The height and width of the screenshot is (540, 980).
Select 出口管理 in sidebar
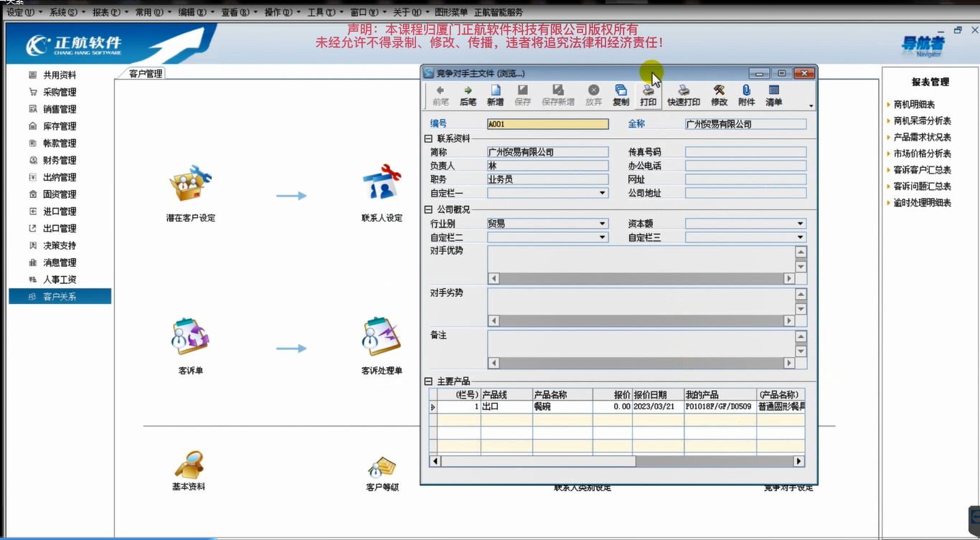pyautogui.click(x=60, y=229)
